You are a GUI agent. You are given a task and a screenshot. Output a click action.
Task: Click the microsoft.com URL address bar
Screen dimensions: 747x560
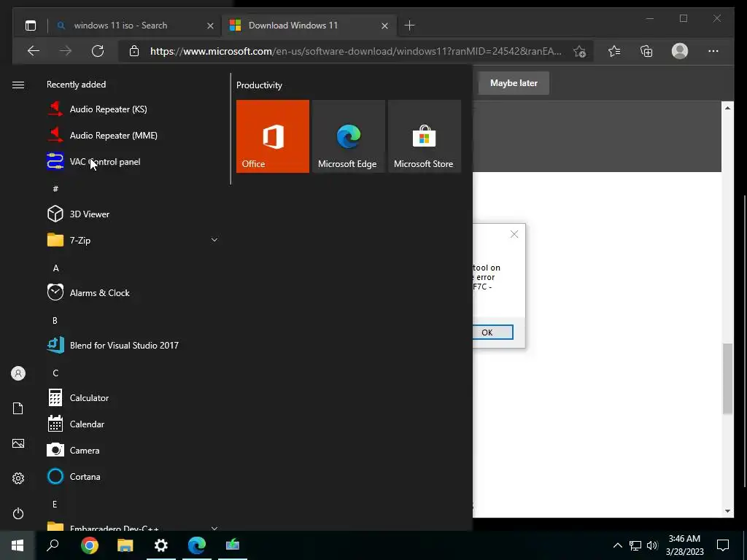point(355,51)
